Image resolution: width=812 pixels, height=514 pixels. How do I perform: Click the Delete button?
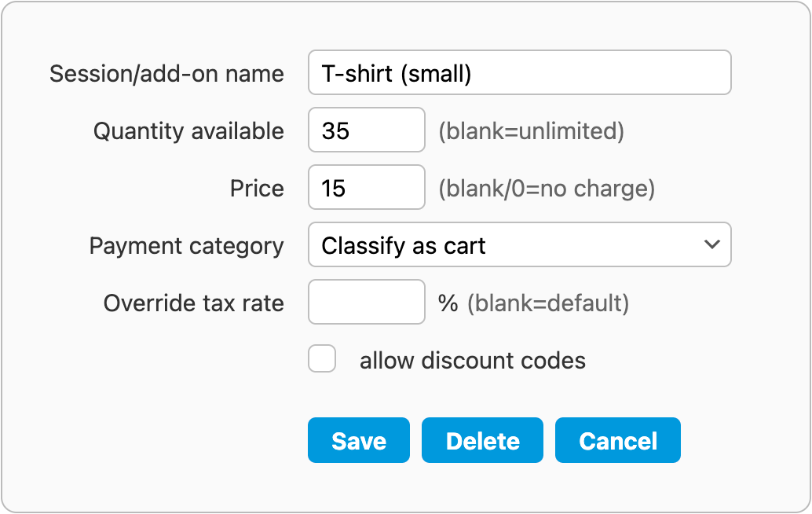point(482,441)
